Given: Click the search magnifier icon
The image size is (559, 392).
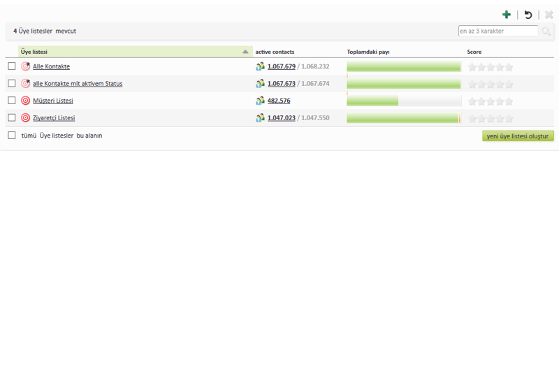Looking at the screenshot, I should (546, 31).
